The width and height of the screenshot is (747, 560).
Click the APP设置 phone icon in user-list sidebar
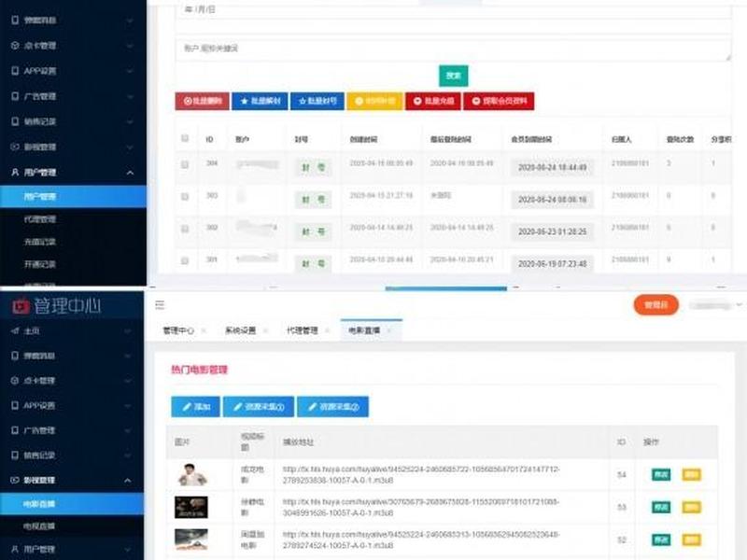[15, 71]
